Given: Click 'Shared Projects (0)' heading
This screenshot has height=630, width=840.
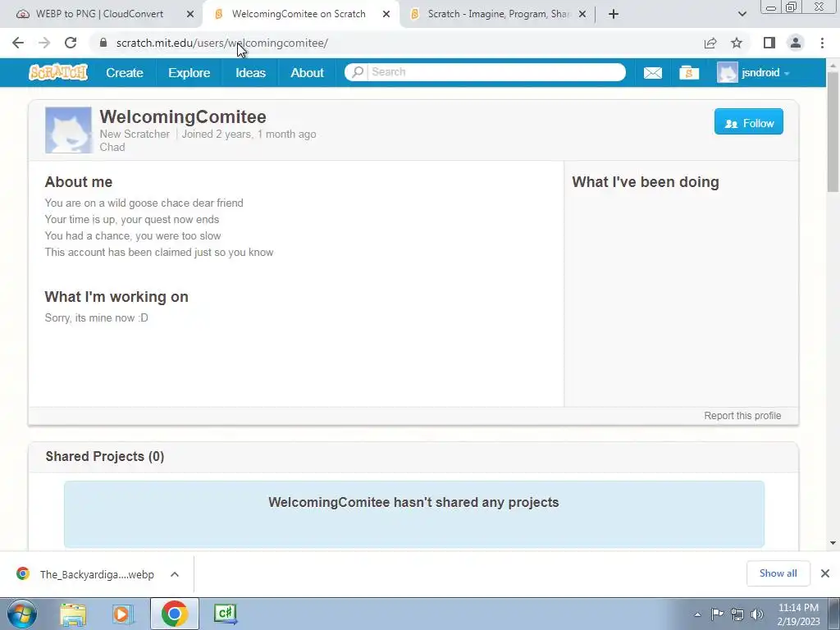Looking at the screenshot, I should 105,456.
